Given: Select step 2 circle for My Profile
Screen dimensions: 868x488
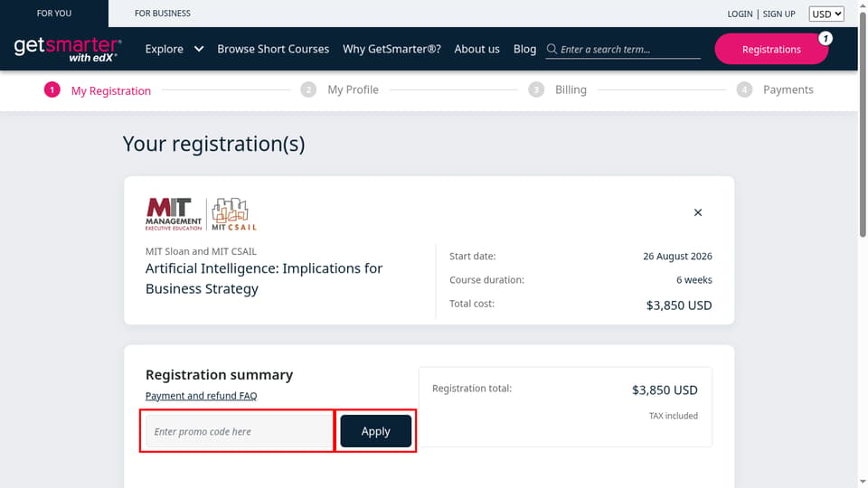Looking at the screenshot, I should 308,89.
